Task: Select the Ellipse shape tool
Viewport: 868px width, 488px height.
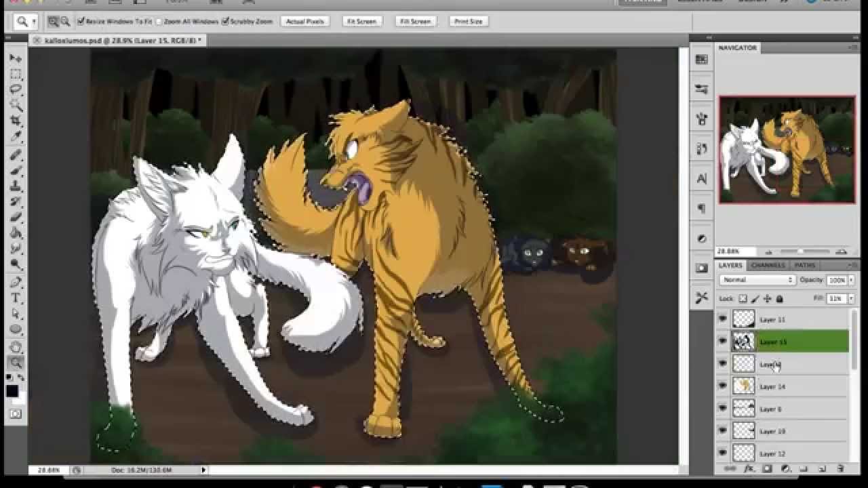Action: click(16, 330)
